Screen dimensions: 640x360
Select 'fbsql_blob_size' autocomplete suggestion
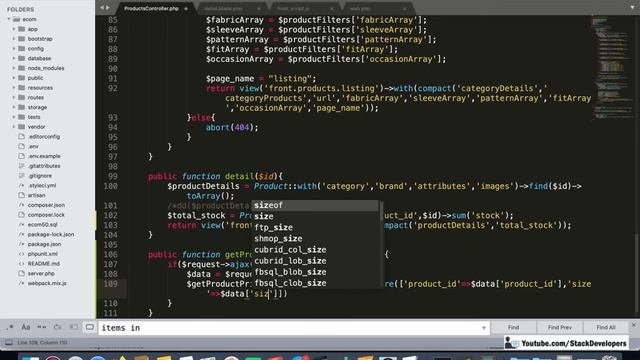[315, 272]
